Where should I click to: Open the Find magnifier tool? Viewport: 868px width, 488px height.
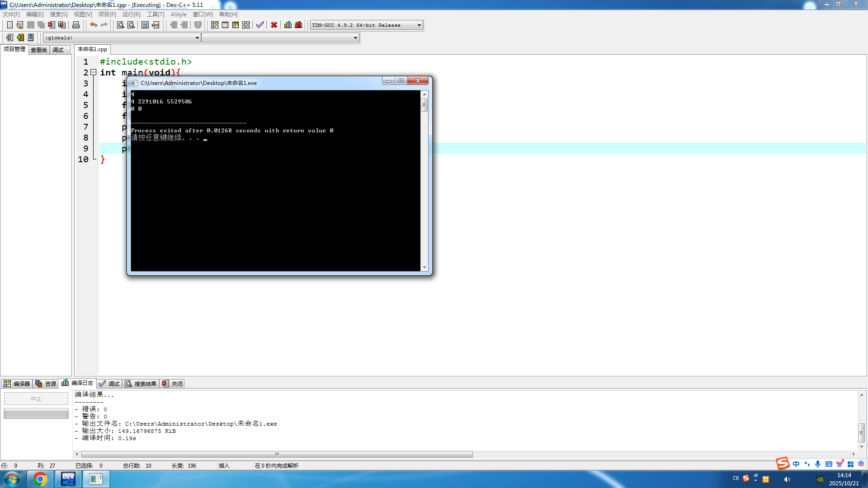(120, 25)
